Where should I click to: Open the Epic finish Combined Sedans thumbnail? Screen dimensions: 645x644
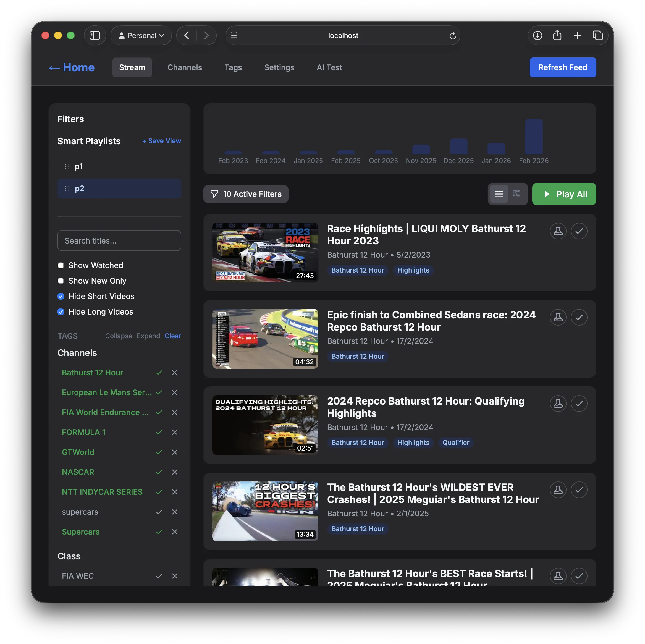[x=265, y=339]
